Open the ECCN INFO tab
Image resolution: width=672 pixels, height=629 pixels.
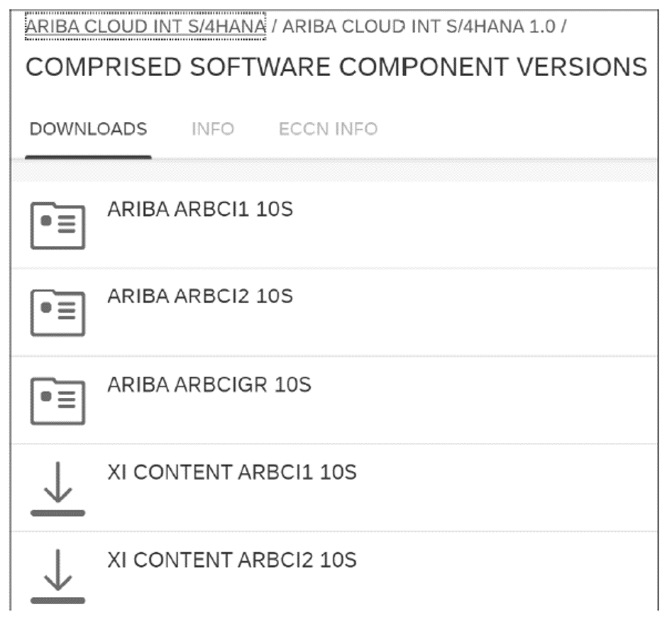click(329, 128)
